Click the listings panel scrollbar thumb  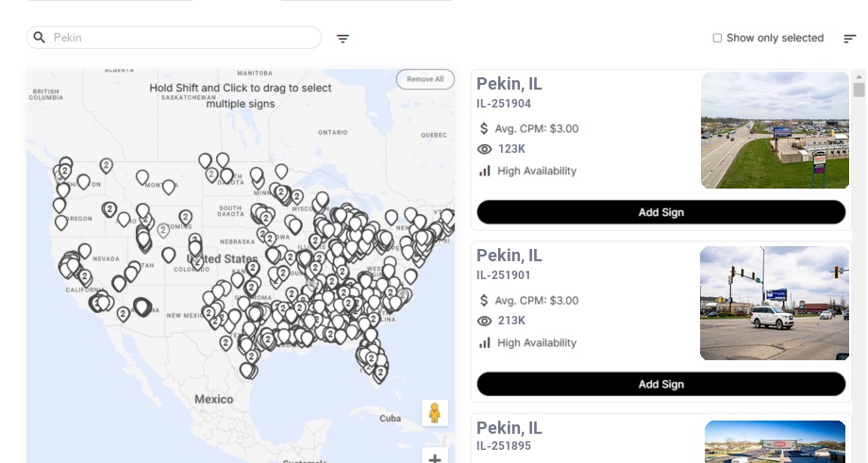click(859, 90)
